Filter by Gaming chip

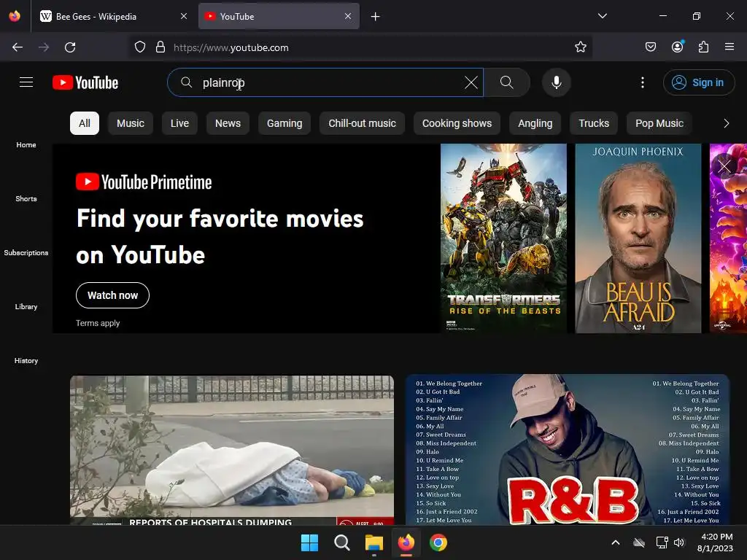pos(285,123)
